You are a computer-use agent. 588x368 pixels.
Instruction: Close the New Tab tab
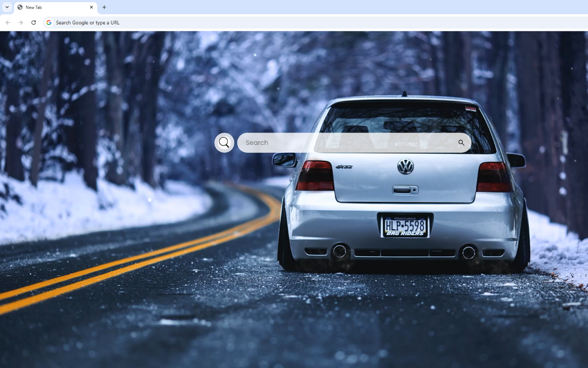coord(91,7)
